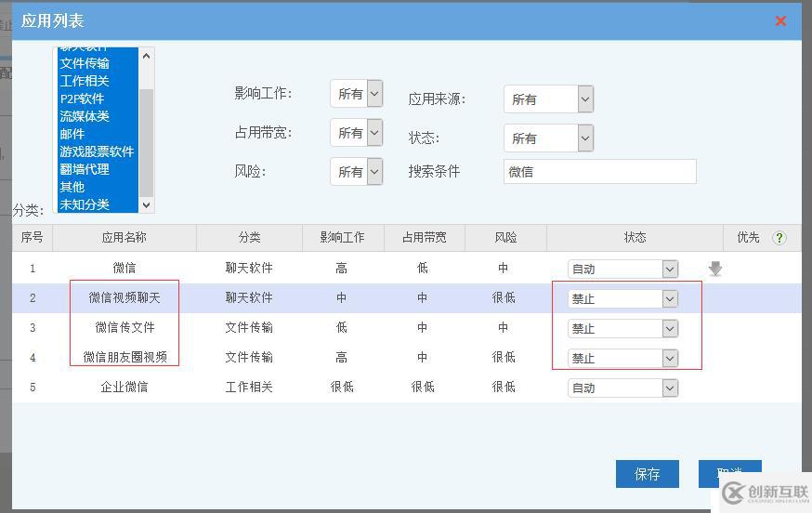Viewport: 812px width, 513px height.
Task: Click app name 微信朋友圈视频
Action: click(124, 357)
